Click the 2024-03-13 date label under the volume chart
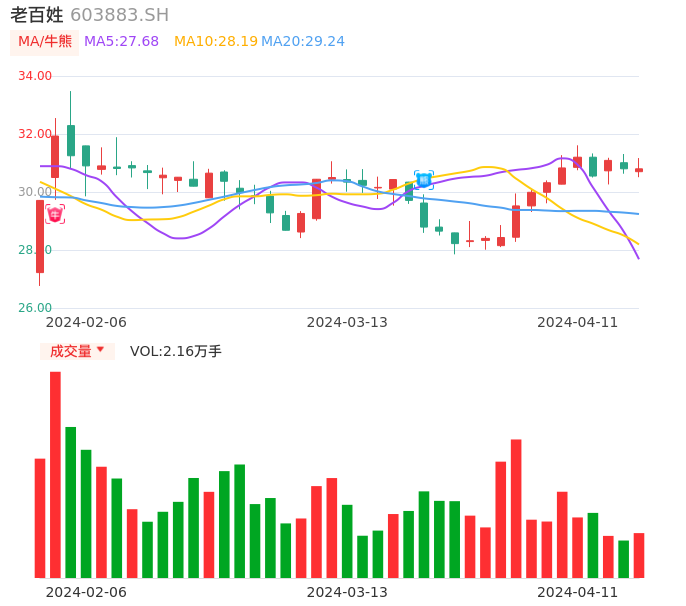 [x=347, y=592]
